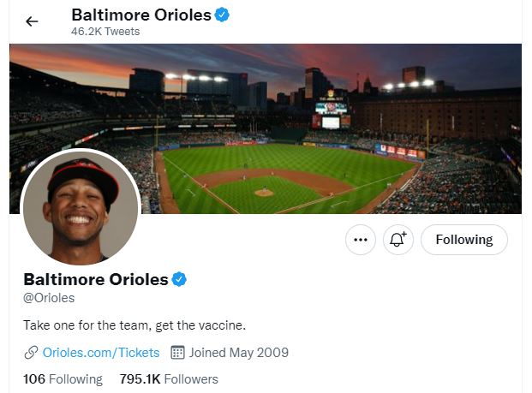Click the scoreboard in the banner photo

tap(331, 114)
